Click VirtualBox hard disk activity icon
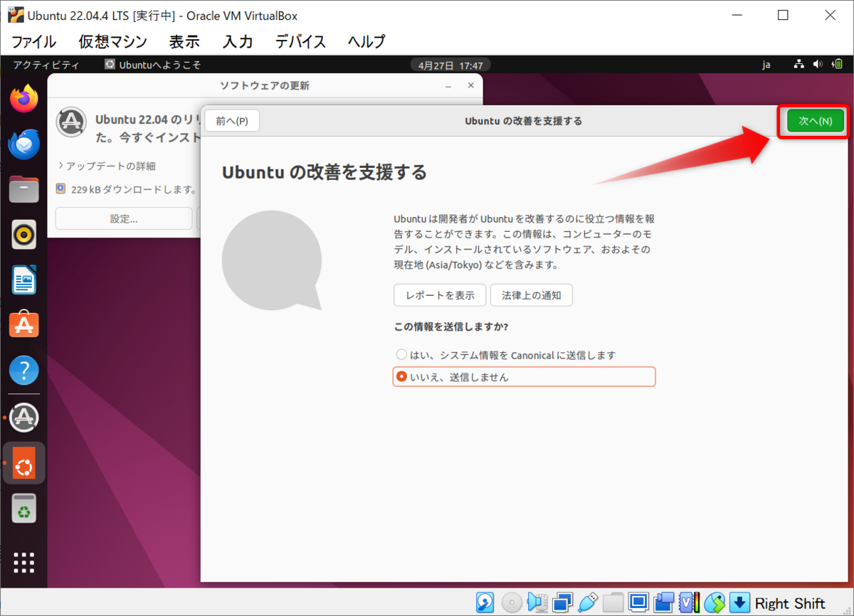Screen dimensions: 854x616 [x=485, y=603]
